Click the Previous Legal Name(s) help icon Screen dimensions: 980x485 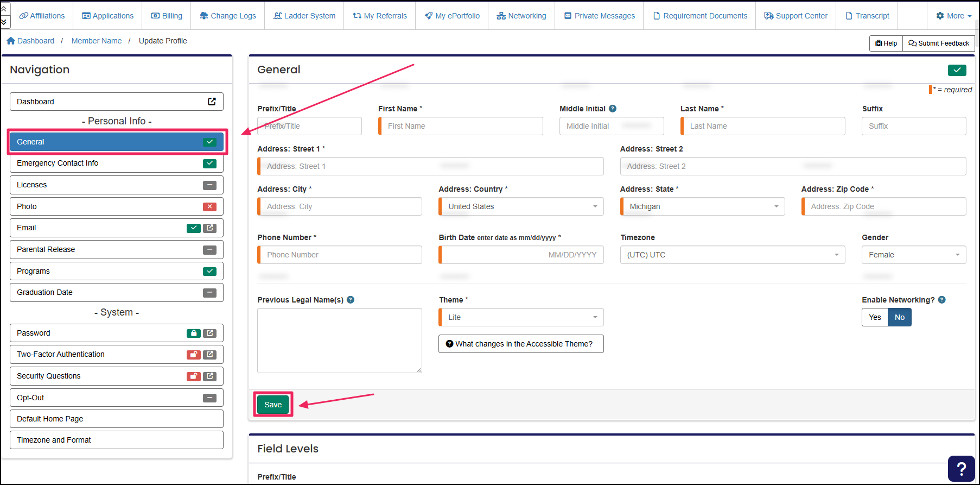click(x=351, y=300)
